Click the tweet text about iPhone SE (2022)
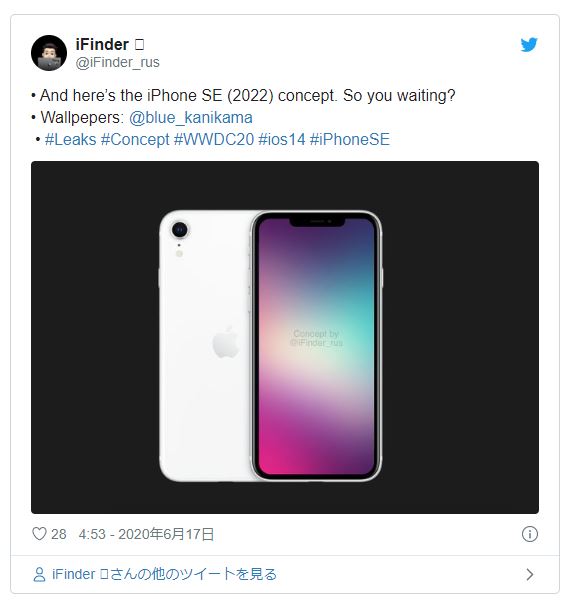Image resolution: width=570 pixels, height=602 pixels. [248, 96]
